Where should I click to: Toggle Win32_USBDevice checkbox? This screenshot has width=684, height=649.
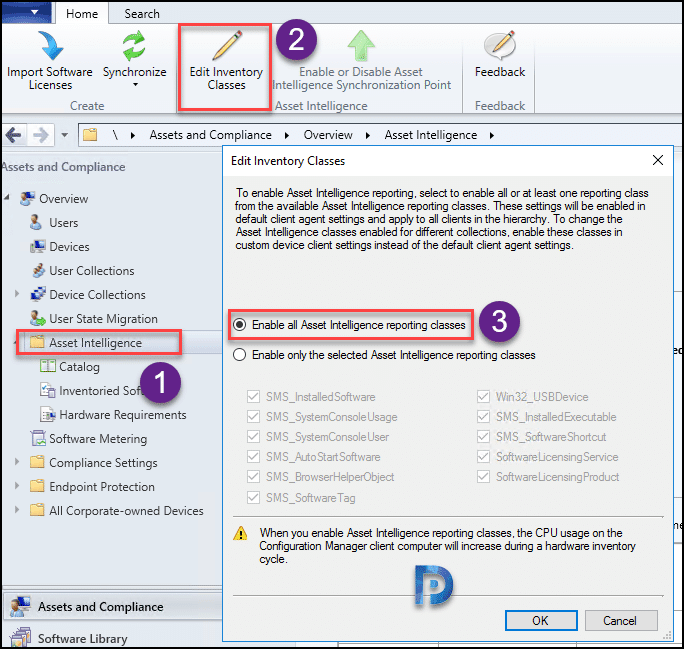pyautogui.click(x=483, y=396)
